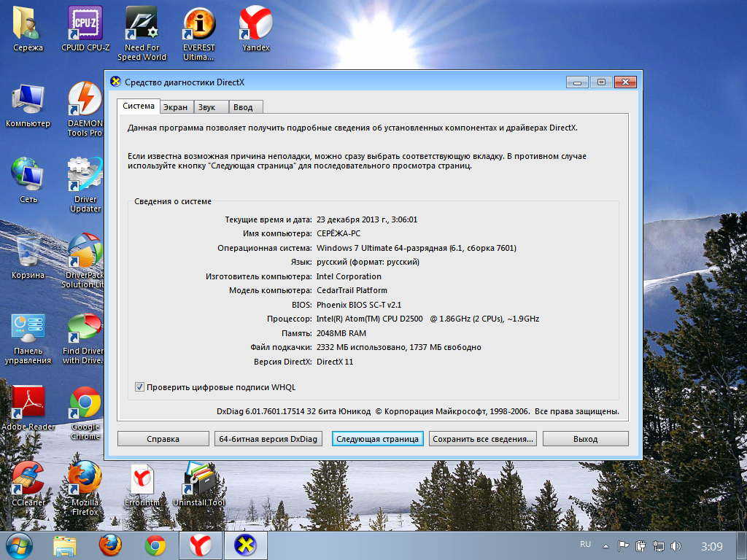The height and width of the screenshot is (560, 747).
Task: Click Chrome icon in the taskbar
Action: click(155, 545)
